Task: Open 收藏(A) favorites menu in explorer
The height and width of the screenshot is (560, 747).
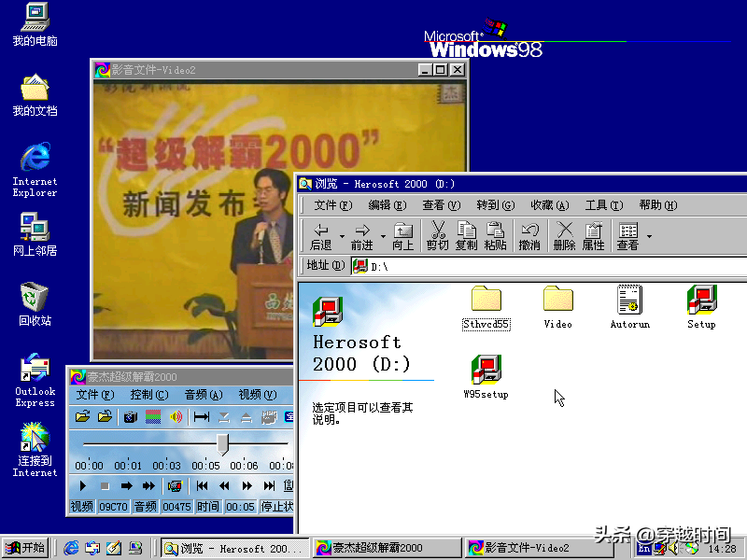Action: [x=550, y=205]
